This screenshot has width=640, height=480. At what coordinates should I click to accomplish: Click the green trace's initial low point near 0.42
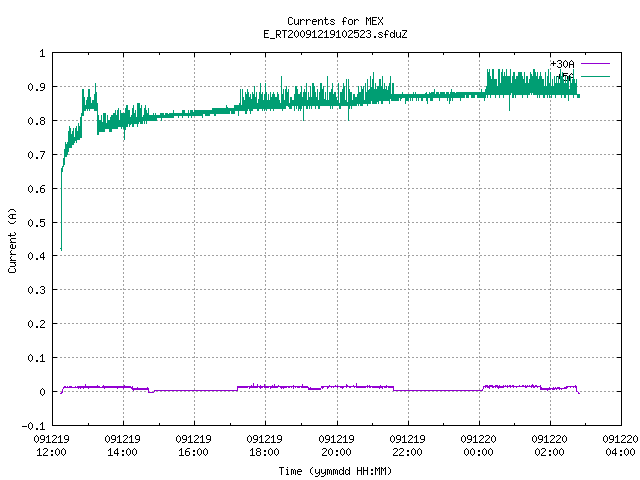point(61,249)
